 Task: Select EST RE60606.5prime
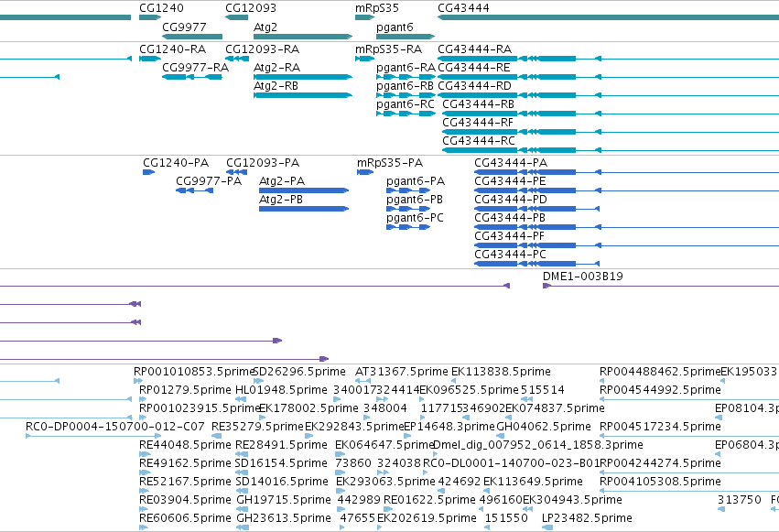point(185,519)
